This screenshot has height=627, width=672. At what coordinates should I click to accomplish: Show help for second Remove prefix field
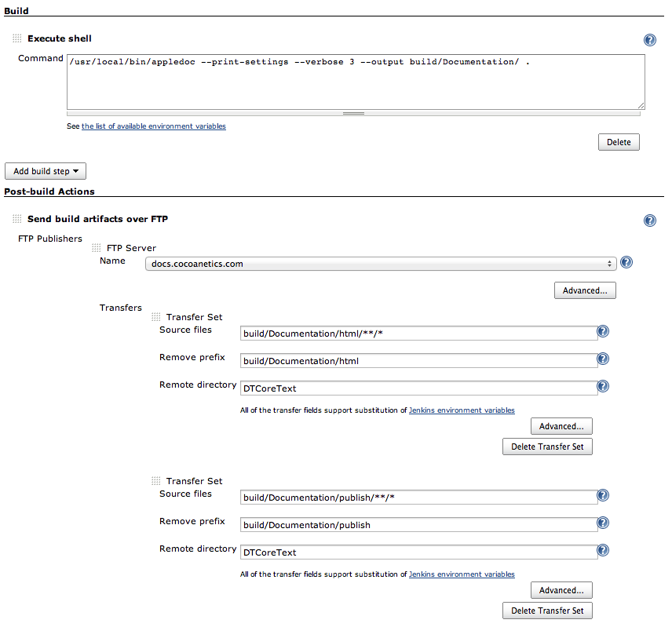point(603,523)
